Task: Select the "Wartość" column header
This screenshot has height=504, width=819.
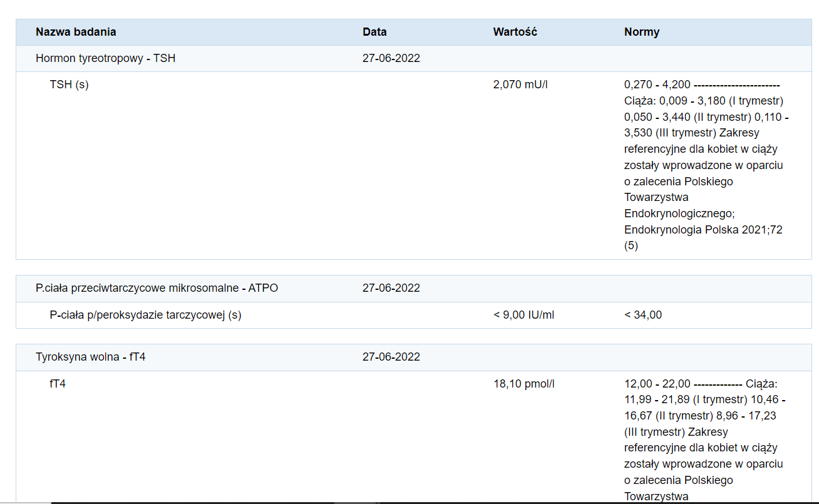Action: [515, 32]
